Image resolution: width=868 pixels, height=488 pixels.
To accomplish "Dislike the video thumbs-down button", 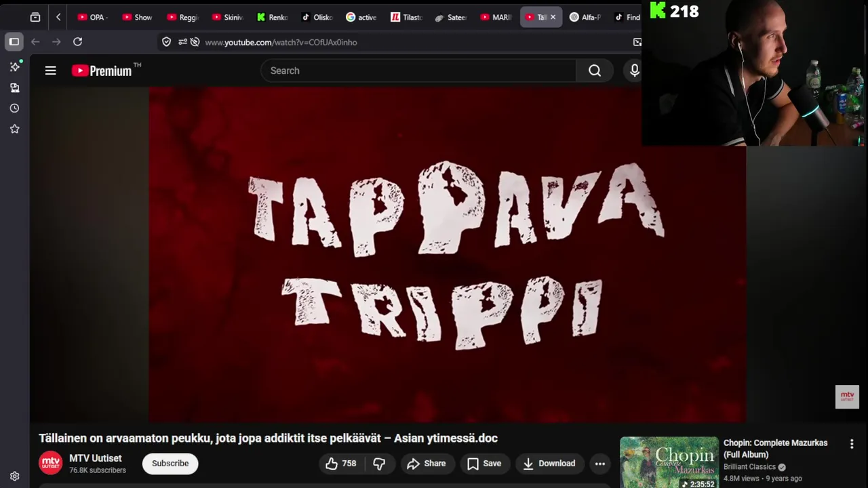I will click(380, 464).
